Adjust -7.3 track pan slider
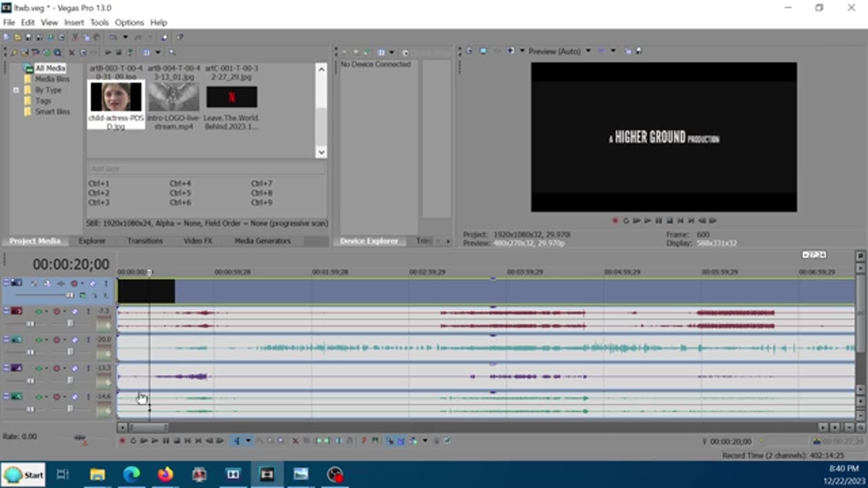This screenshot has height=488, width=868. pyautogui.click(x=70, y=323)
